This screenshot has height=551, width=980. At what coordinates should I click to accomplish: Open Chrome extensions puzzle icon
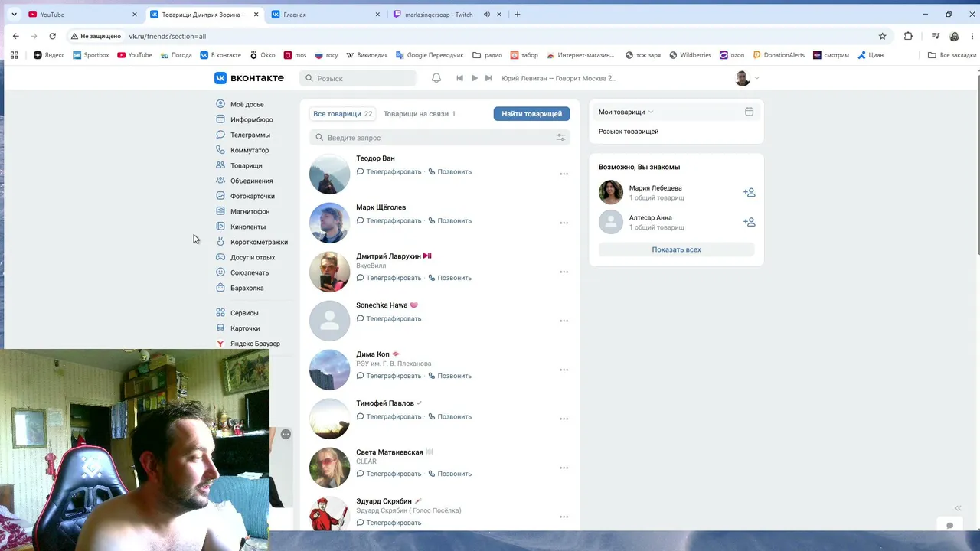click(x=908, y=36)
